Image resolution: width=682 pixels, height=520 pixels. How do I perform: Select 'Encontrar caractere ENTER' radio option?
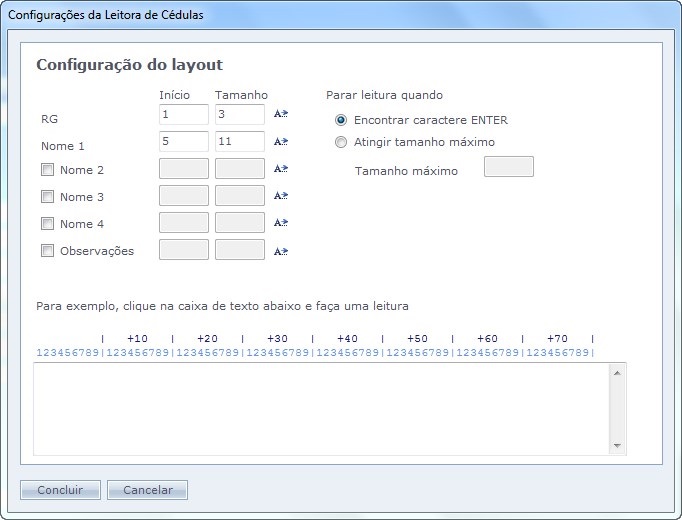(341, 120)
